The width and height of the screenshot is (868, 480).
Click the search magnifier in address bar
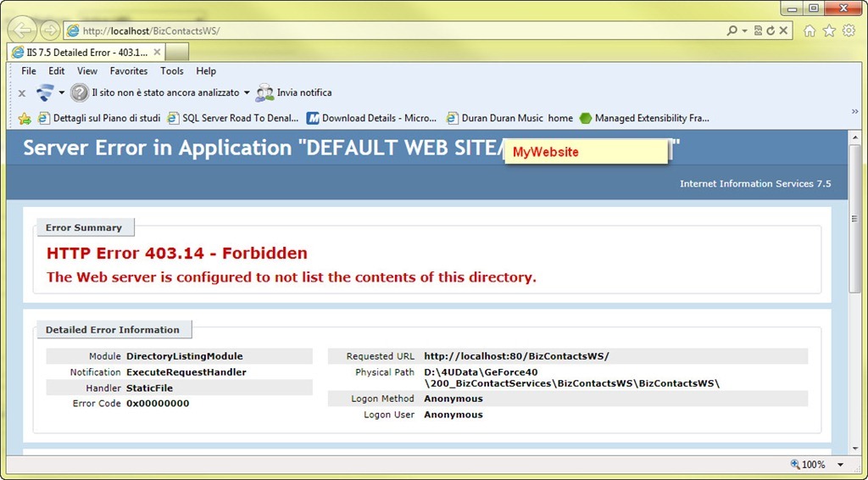click(x=732, y=31)
